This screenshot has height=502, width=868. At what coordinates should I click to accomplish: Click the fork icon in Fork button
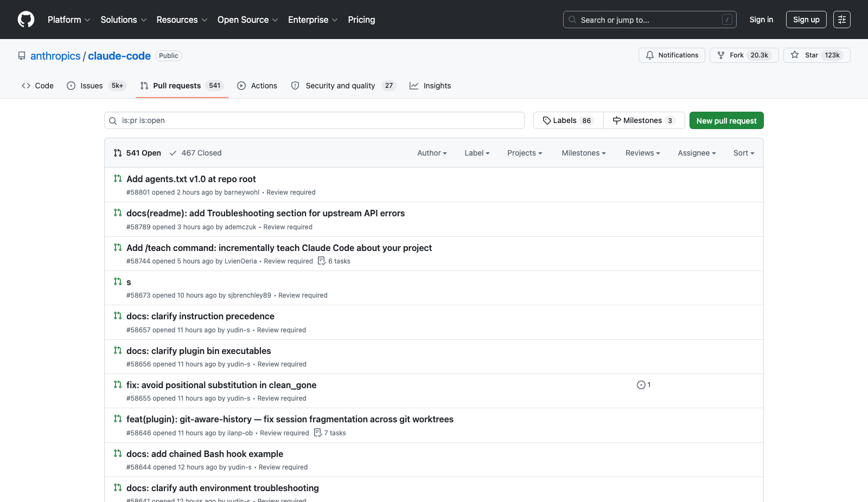721,55
